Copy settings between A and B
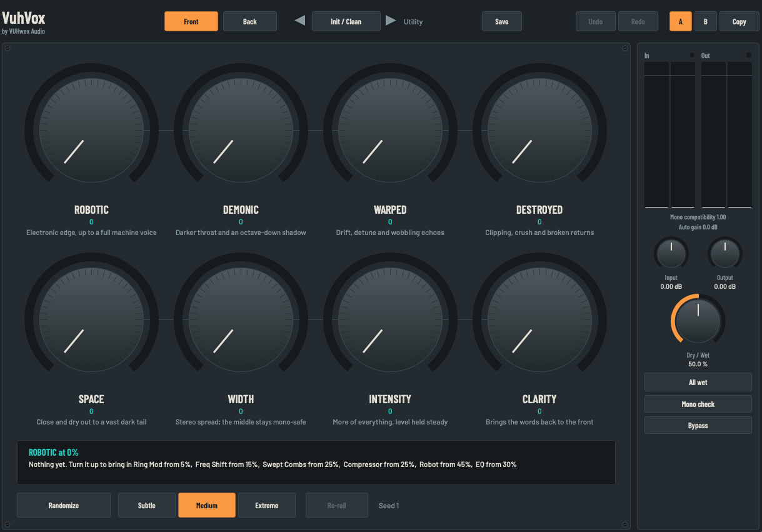Screen dimensions: 762x532 (x=739, y=21)
